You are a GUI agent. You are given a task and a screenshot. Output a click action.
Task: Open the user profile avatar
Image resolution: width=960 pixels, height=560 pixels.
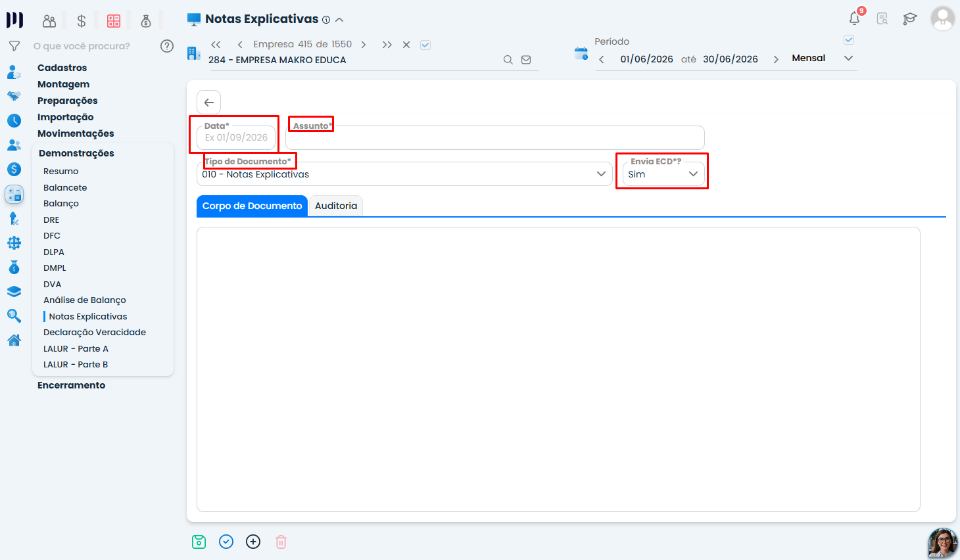point(942,18)
